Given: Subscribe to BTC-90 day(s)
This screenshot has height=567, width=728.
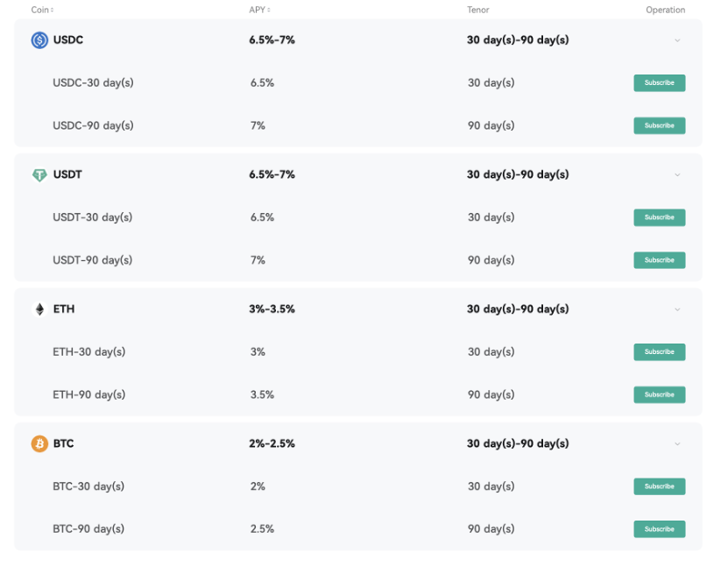Looking at the screenshot, I should 659,528.
